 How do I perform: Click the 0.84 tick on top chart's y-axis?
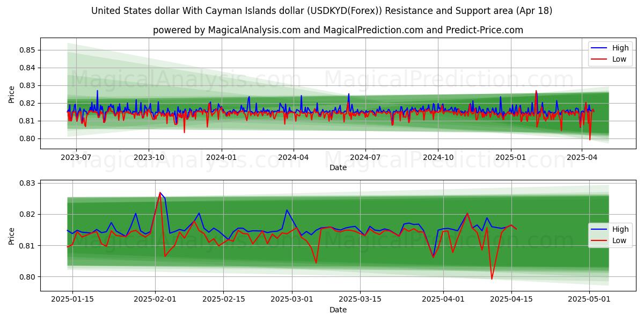(27, 68)
